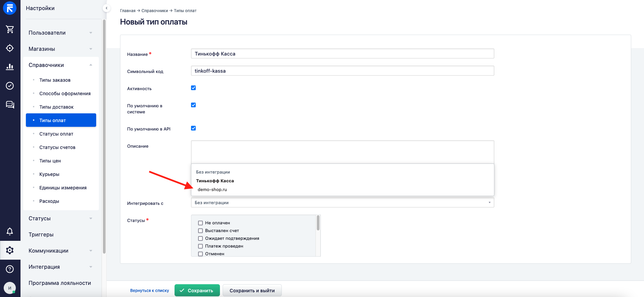The height and width of the screenshot is (297, 644).
Task: Check the Отменен status
Action: click(200, 254)
